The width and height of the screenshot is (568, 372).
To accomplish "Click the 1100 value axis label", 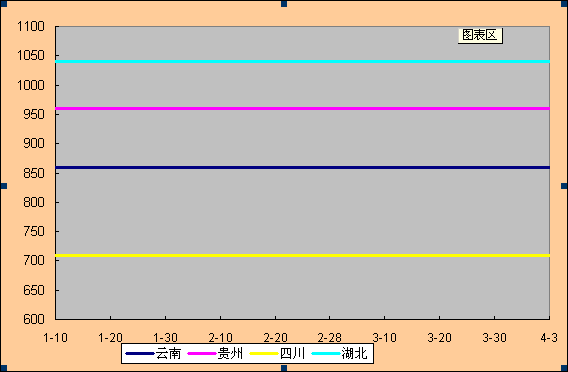I will point(31,26).
